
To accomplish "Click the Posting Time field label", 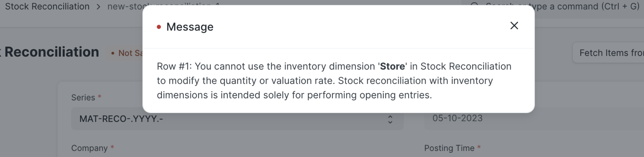I will (x=449, y=148).
